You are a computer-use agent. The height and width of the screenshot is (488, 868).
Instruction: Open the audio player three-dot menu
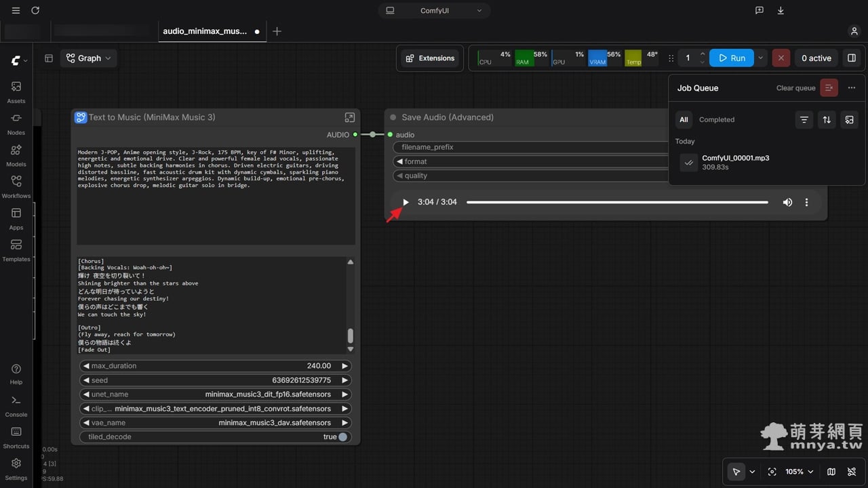click(806, 202)
